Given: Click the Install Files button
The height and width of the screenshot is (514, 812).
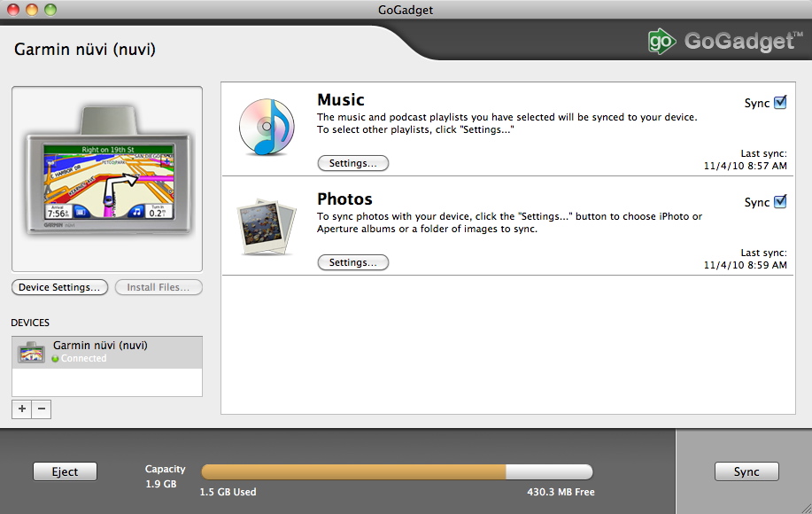Looking at the screenshot, I should (158, 287).
